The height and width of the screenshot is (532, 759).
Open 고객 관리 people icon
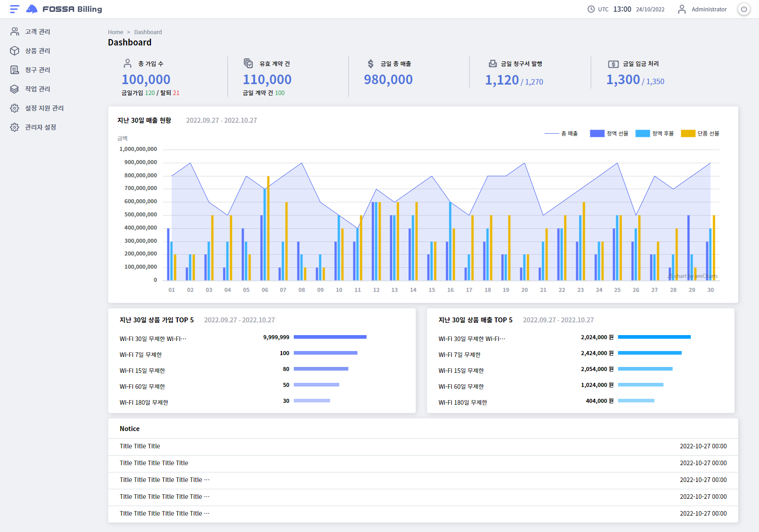15,31
